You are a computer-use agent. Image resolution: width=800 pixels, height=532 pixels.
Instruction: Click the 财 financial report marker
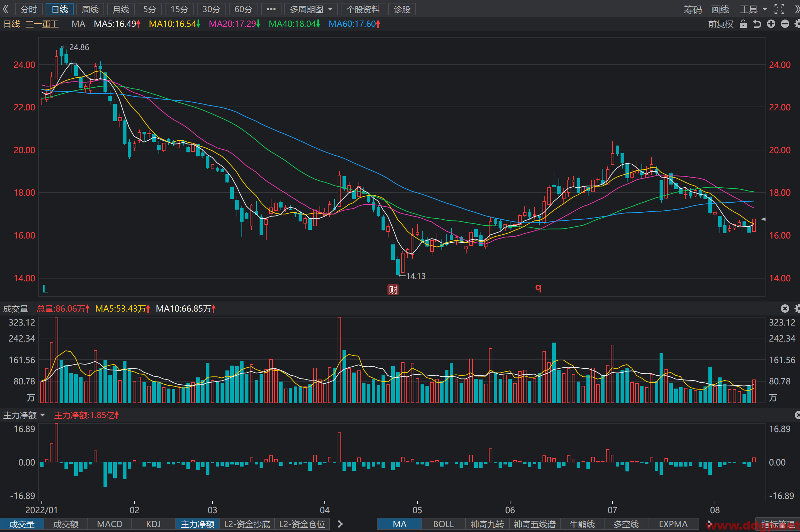pyautogui.click(x=393, y=289)
